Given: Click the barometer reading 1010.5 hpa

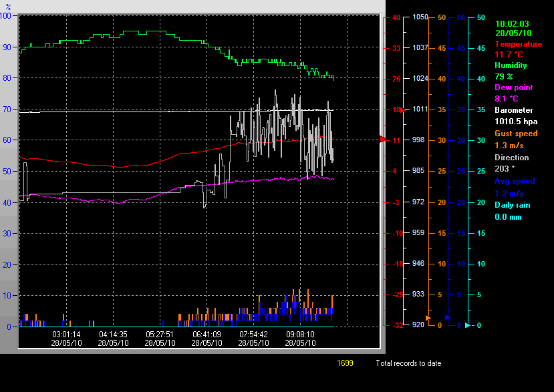Looking at the screenshot, I should point(516,122).
